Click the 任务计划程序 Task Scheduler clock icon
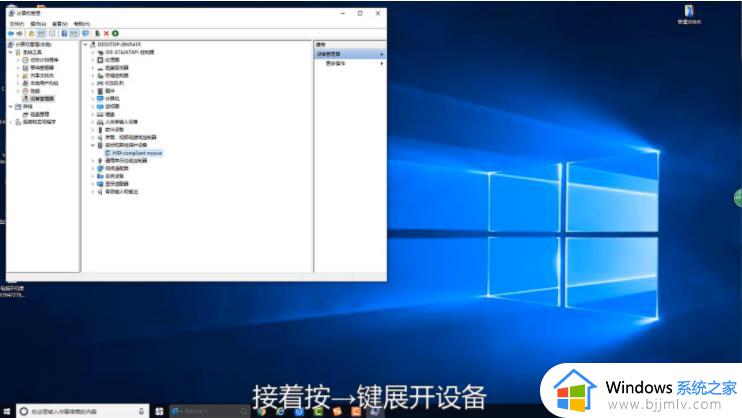This screenshot has height=418, width=742. (26, 60)
